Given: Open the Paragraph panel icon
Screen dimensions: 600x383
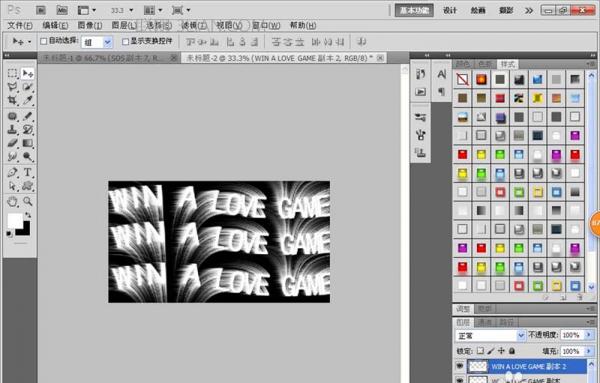Looking at the screenshot, I should 442,92.
